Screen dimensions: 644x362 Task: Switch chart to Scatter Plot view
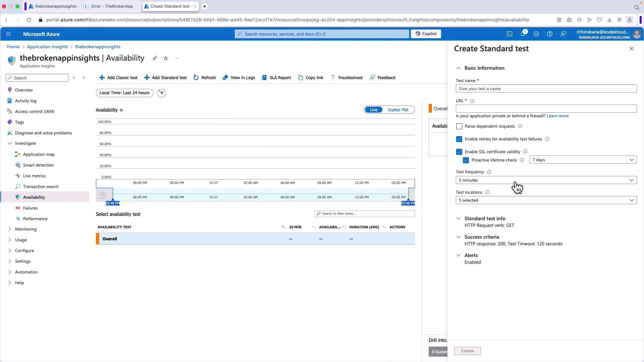pyautogui.click(x=398, y=110)
